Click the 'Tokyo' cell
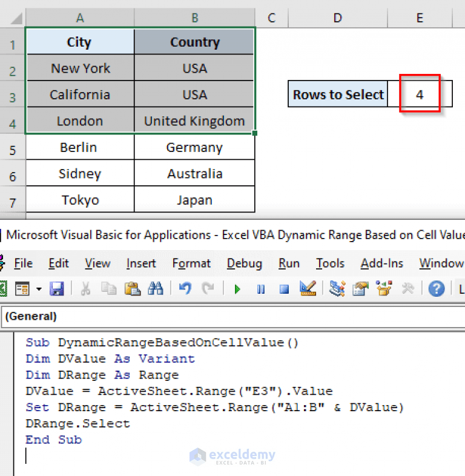Image resolution: width=465 pixels, height=476 pixels. pos(80,200)
